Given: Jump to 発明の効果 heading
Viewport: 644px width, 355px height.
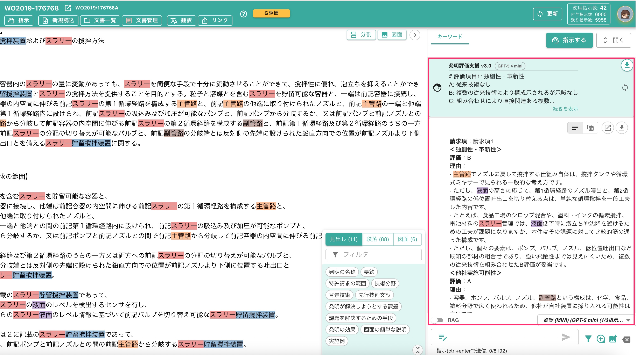Looking at the screenshot, I should point(342,329).
